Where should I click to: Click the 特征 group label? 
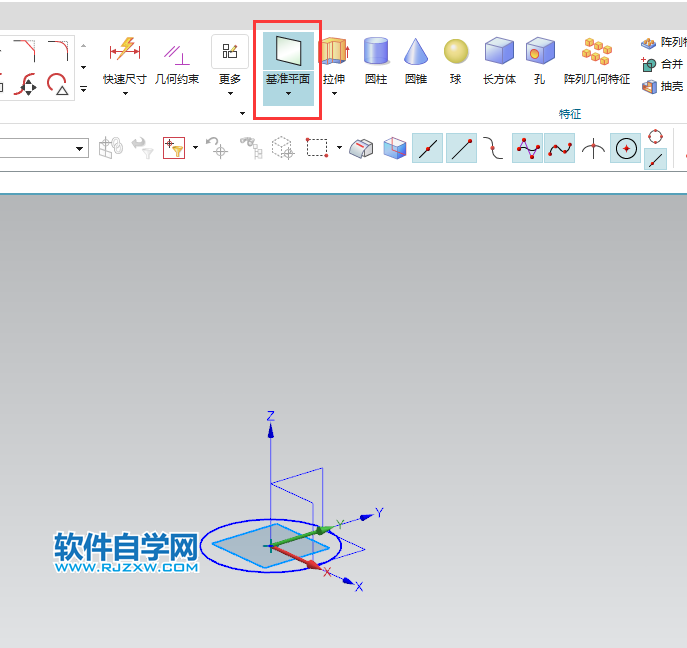[570, 114]
